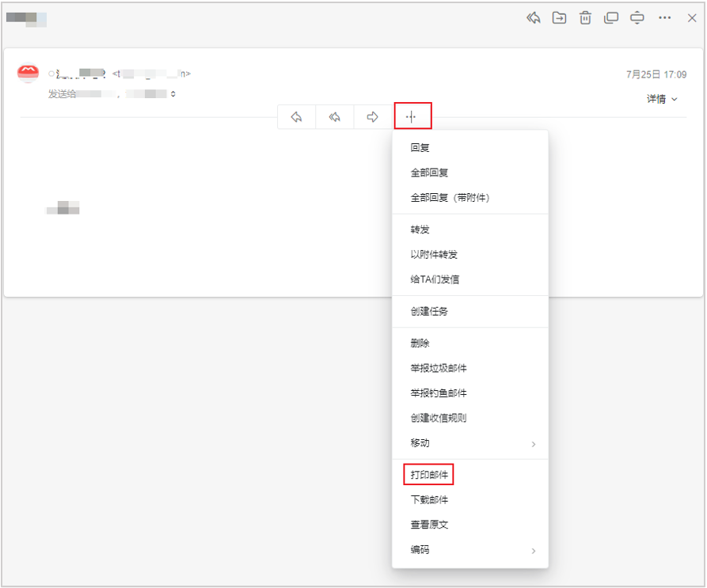
Task: Click the duplicate-window icon in top toolbar
Action: point(611,17)
